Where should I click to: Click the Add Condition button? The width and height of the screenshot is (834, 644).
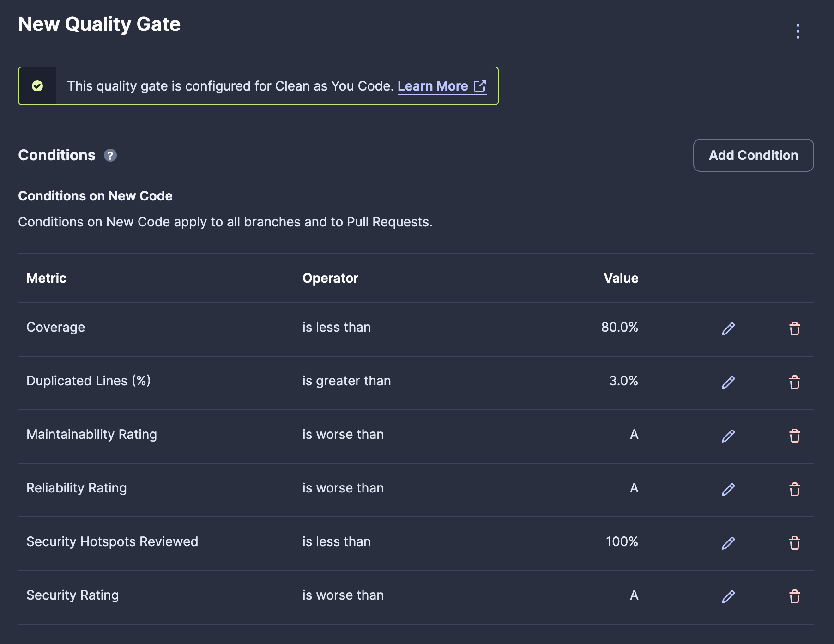753,155
